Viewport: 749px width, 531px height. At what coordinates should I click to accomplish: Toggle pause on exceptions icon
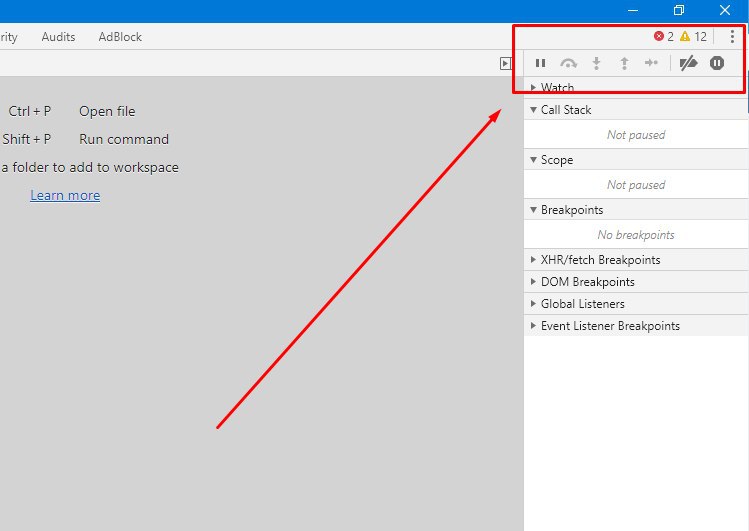point(717,63)
